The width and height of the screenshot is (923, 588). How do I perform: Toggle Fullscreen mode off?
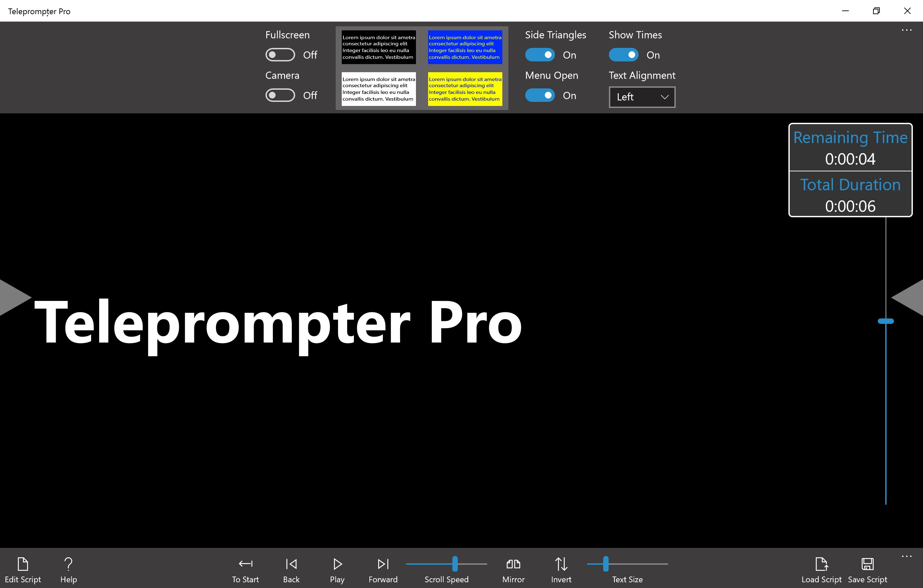[x=280, y=55]
